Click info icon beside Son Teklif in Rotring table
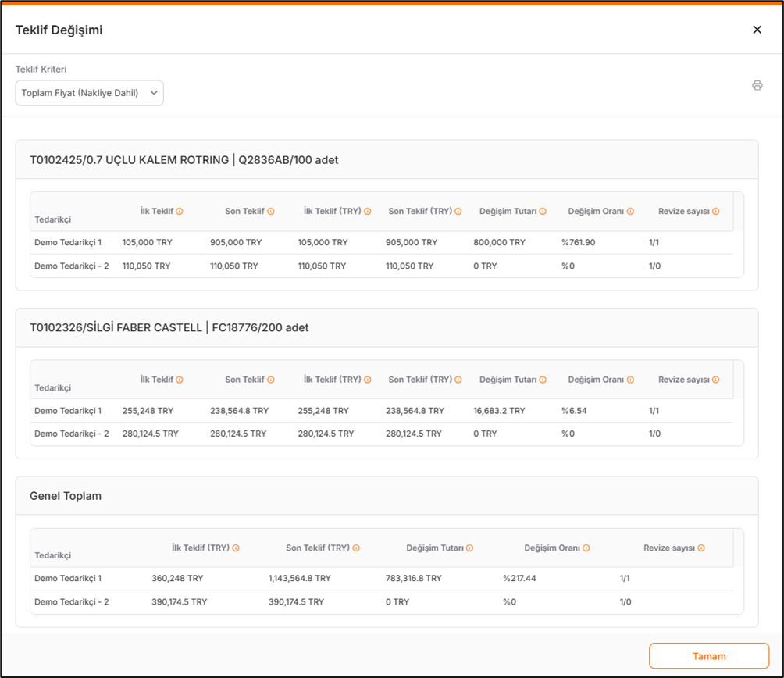Screen dimensions: 784x678 271,212
